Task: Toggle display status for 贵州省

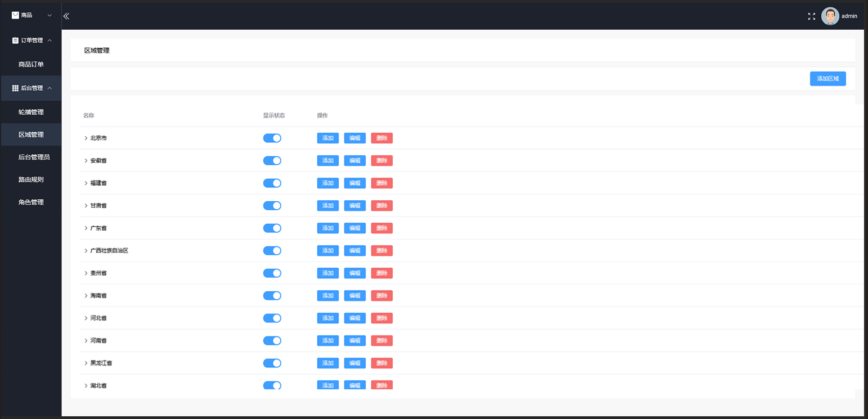Action: click(272, 273)
